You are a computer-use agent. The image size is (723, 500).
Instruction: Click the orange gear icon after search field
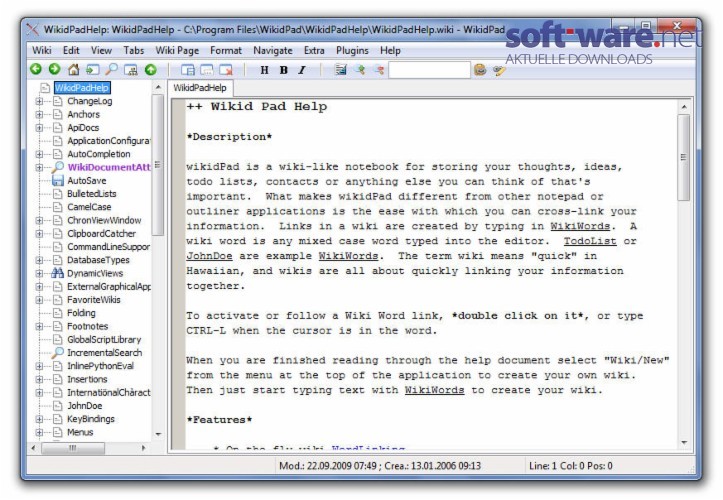(x=480, y=70)
